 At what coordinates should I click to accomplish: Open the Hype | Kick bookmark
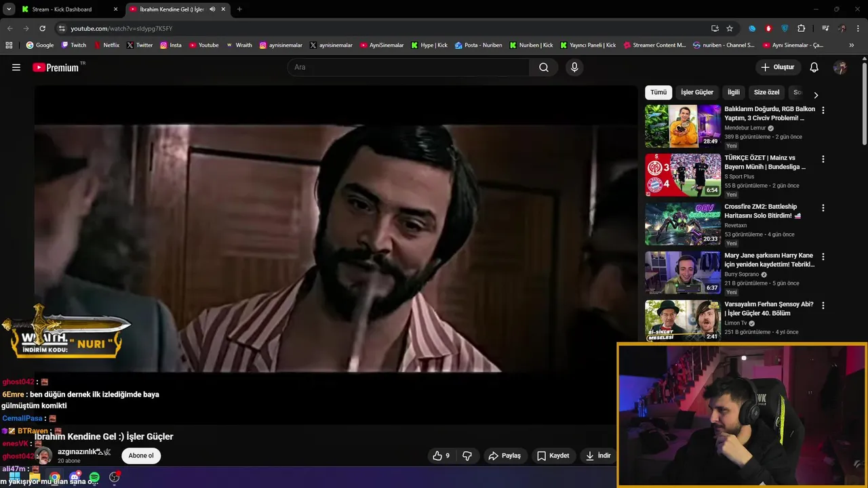(x=429, y=45)
